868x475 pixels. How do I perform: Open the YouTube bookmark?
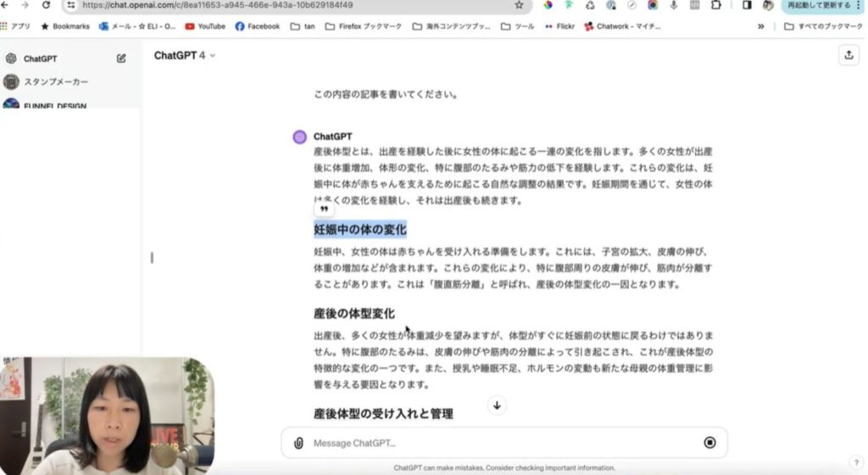[205, 26]
